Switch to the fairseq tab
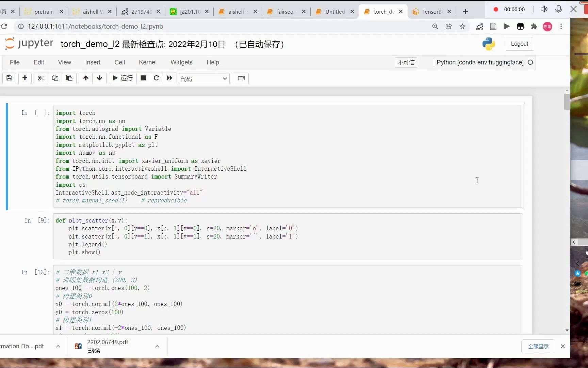Screen dimensions: 588x368 [x=287, y=12]
